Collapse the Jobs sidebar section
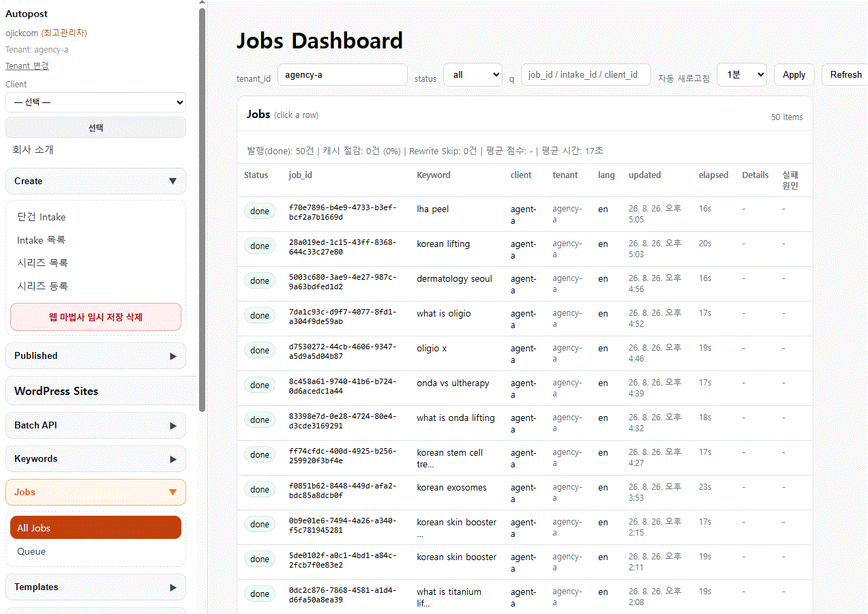Viewport: 868px width, 614px height. pyautogui.click(x=95, y=492)
